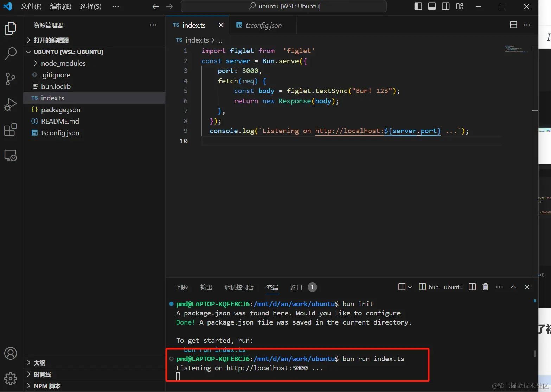
Task: Open the Search view in activity bar
Action: [11, 54]
